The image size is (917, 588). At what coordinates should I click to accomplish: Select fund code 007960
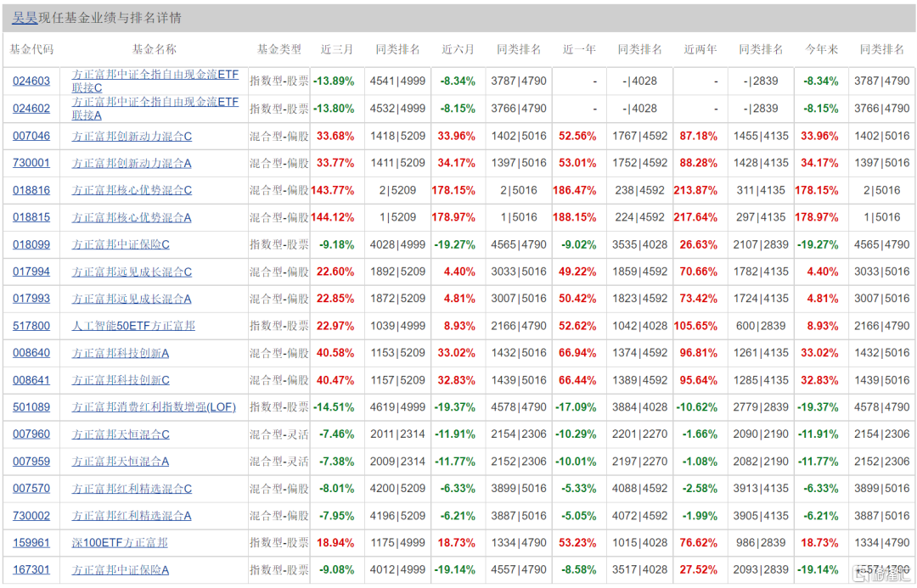(31, 434)
